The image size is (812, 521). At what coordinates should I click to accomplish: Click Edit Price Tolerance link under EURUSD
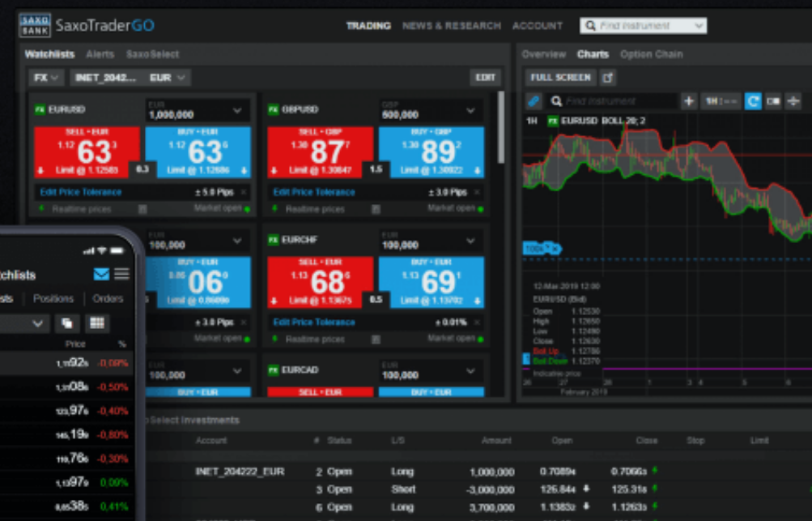click(x=81, y=192)
